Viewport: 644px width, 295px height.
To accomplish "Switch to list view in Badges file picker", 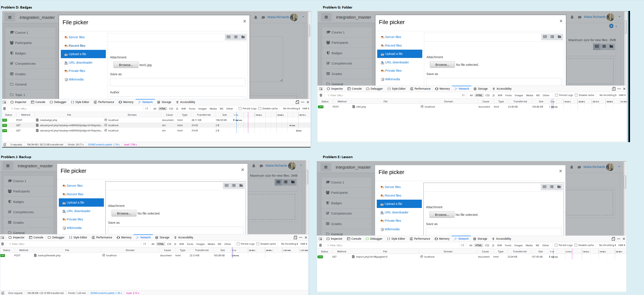I will 236,37.
